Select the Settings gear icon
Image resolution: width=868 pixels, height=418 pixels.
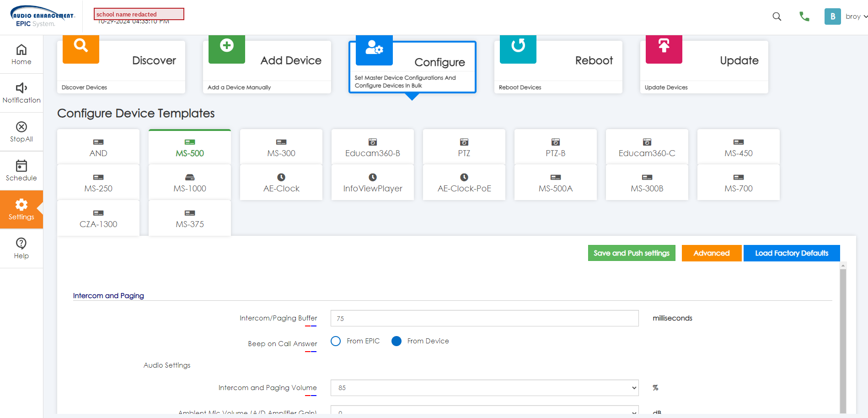coord(21,205)
